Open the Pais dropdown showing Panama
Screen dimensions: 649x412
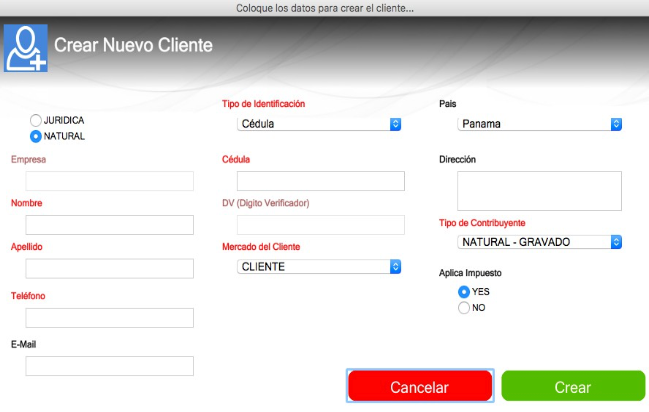click(x=540, y=124)
